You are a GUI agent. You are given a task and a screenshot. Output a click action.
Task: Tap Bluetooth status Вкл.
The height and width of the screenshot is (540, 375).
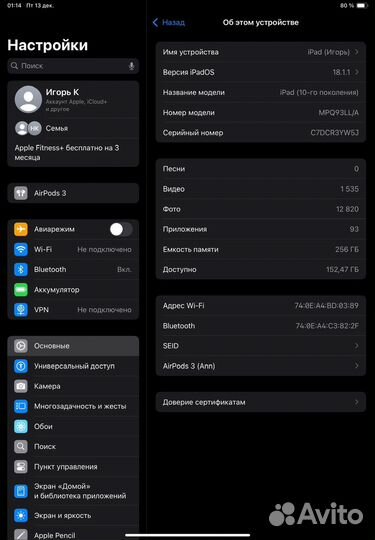tap(124, 270)
